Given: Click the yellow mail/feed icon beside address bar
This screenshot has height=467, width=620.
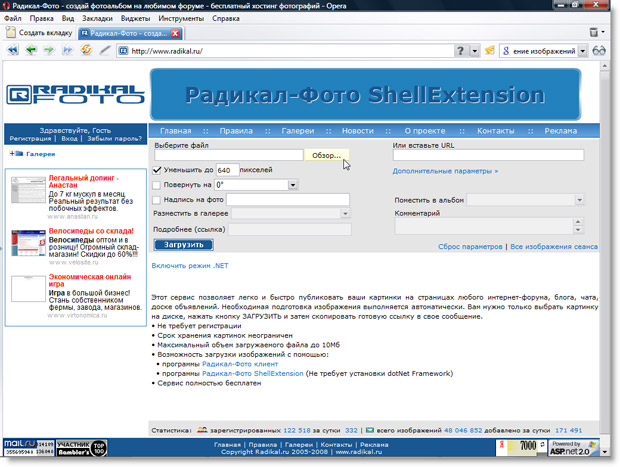Looking at the screenshot, I should coord(490,50).
